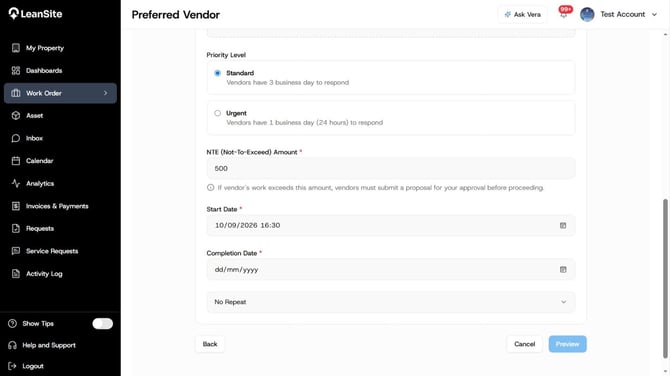
Task: Click the Asset cube icon
Action: click(x=16, y=116)
